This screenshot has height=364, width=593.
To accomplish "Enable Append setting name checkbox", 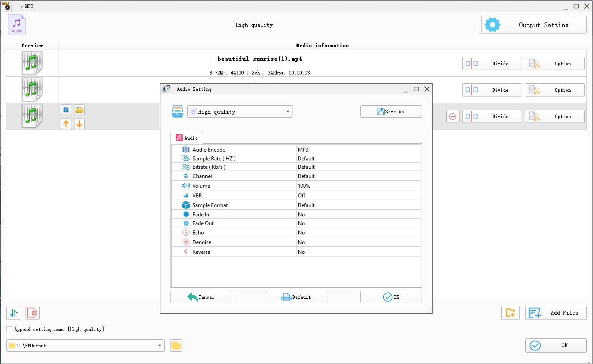I will pos(9,329).
